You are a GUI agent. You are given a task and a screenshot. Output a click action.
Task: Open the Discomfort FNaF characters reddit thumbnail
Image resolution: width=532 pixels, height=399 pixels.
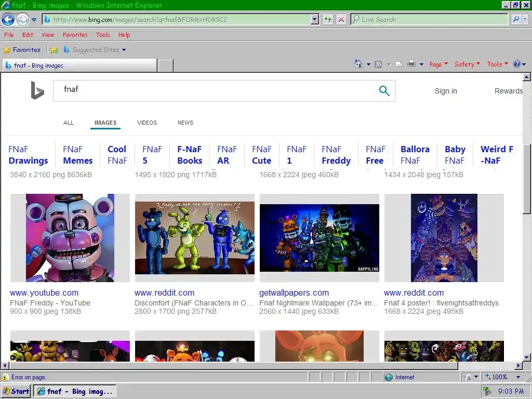coord(194,238)
